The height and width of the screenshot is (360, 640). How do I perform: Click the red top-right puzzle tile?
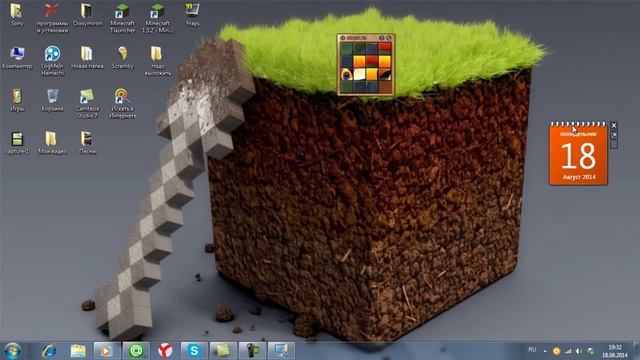(x=384, y=49)
